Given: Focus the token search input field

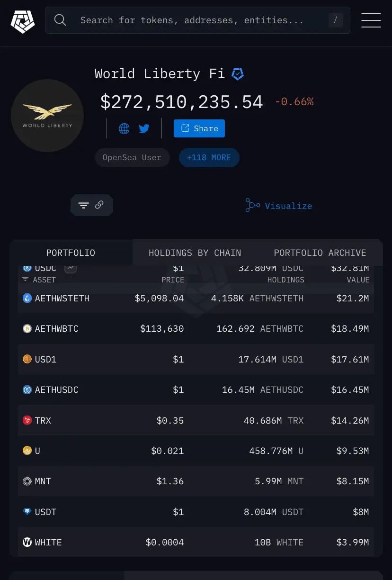Looking at the screenshot, I should click(x=198, y=20).
